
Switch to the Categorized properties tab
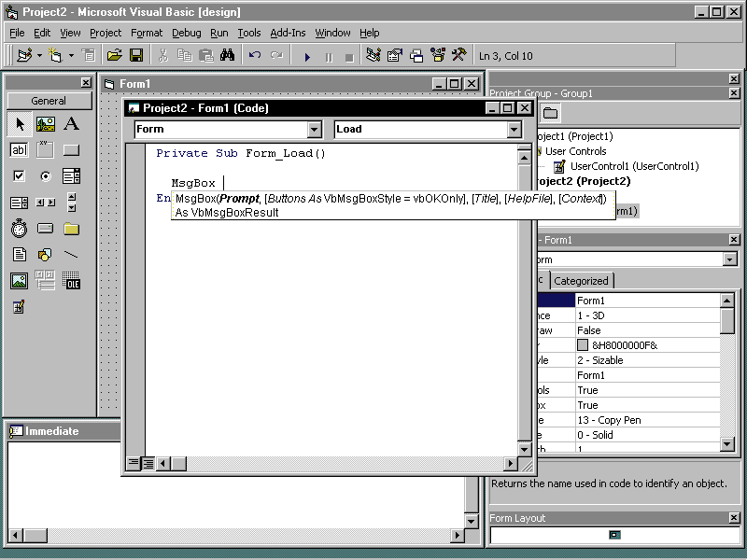coord(581,281)
